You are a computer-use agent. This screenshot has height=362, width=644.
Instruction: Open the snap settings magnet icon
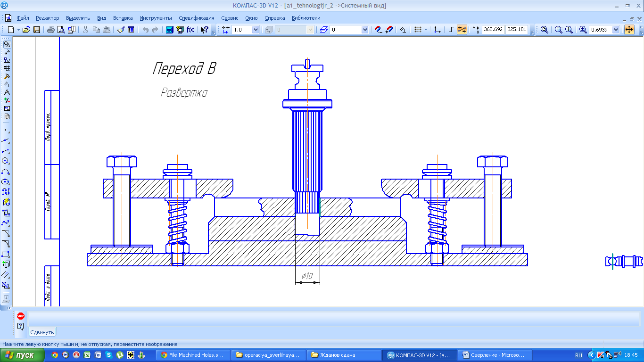(x=378, y=30)
